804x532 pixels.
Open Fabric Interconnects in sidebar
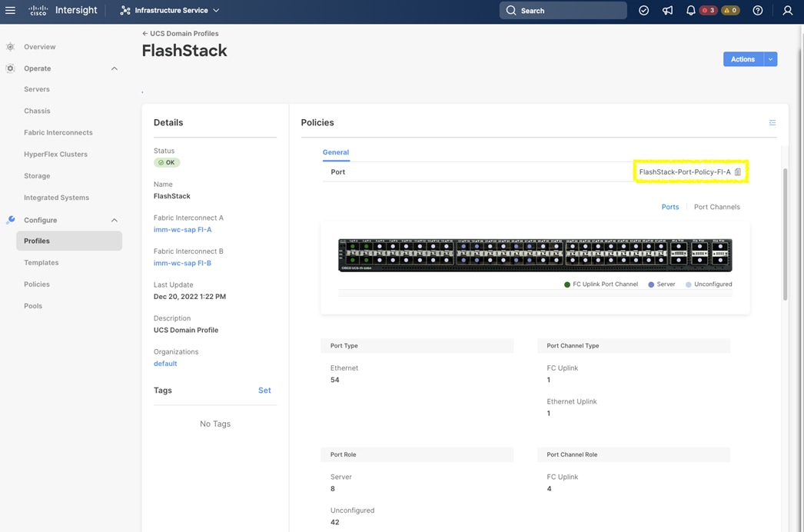point(58,132)
